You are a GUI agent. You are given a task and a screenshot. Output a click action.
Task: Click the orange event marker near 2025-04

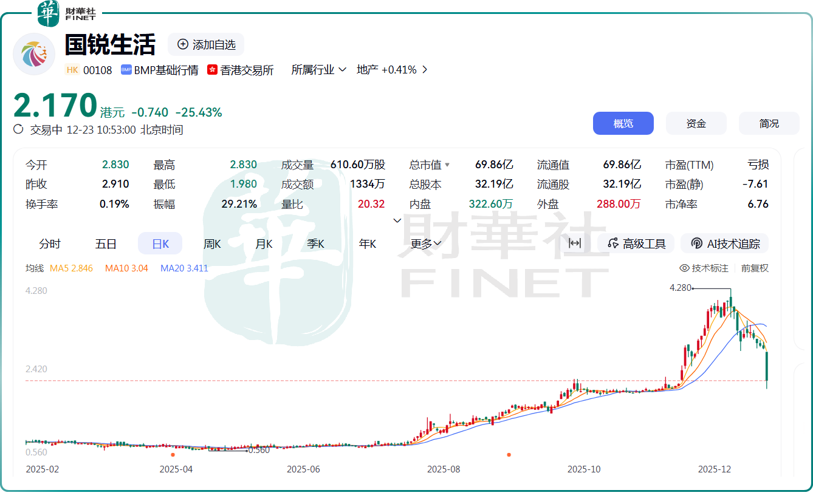tap(173, 454)
